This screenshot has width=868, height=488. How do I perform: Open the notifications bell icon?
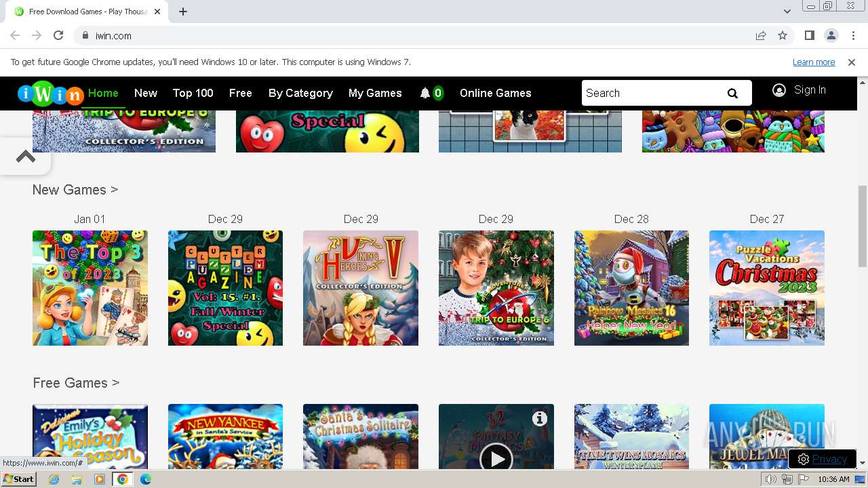(425, 93)
